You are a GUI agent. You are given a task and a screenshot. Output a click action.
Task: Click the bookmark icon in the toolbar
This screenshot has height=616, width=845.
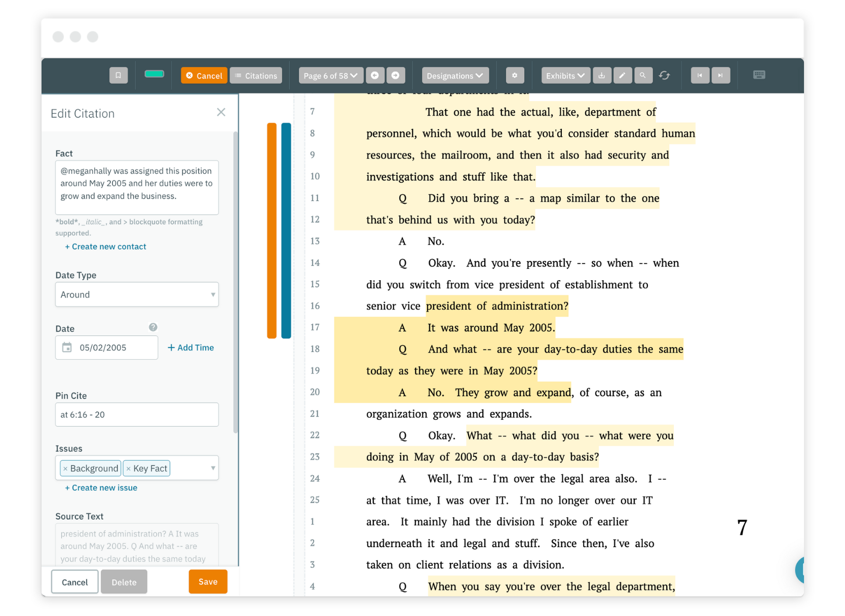point(119,75)
